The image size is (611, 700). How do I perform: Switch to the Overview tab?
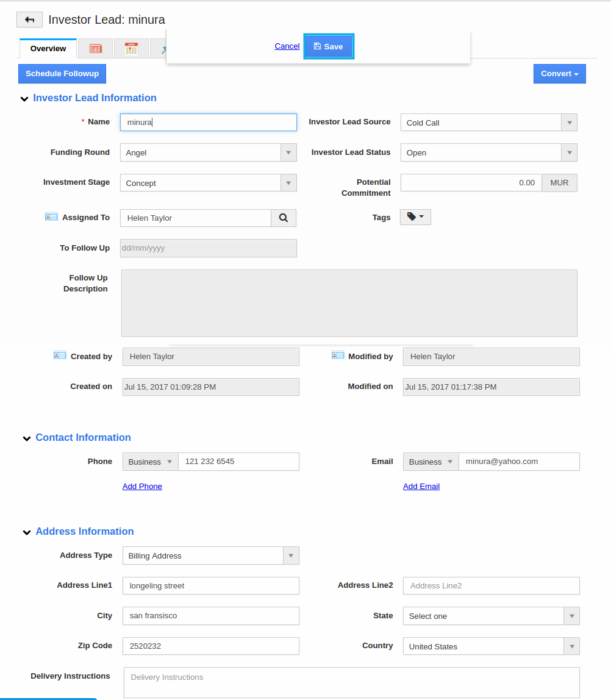coord(48,49)
